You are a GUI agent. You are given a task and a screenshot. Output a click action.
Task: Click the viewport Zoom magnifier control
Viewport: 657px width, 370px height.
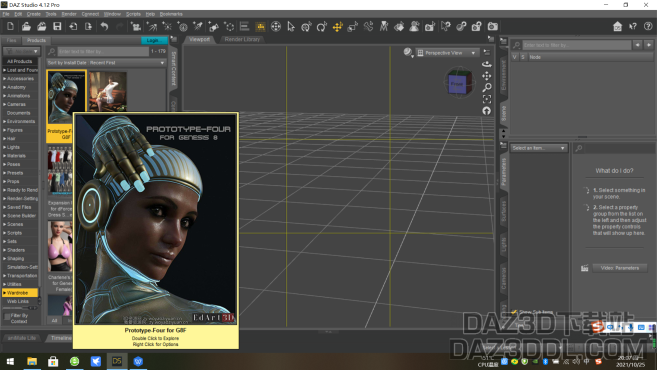coord(486,88)
